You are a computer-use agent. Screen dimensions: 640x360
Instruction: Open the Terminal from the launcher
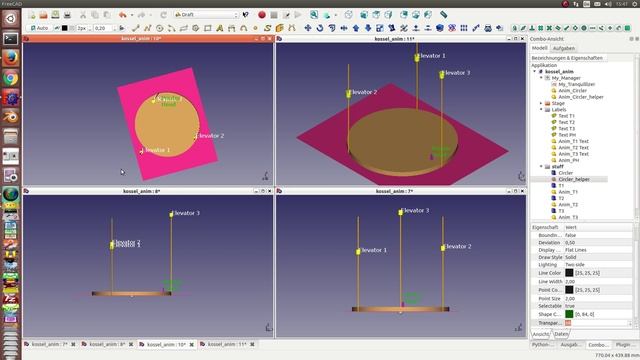click(x=11, y=39)
